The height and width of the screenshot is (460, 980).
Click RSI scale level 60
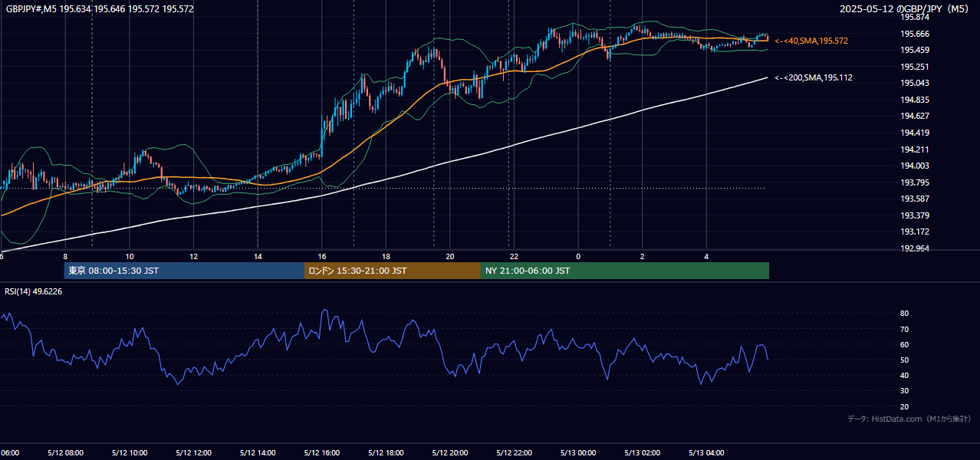(x=904, y=344)
